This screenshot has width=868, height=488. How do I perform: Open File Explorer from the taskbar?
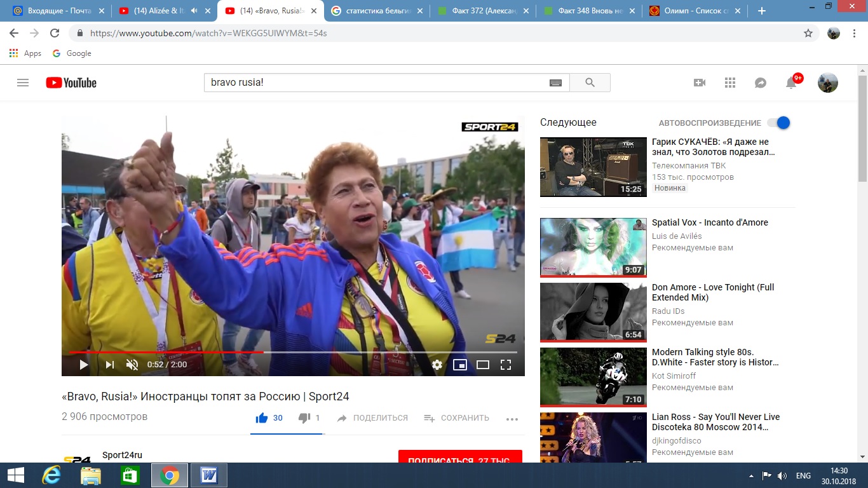pos(91,475)
